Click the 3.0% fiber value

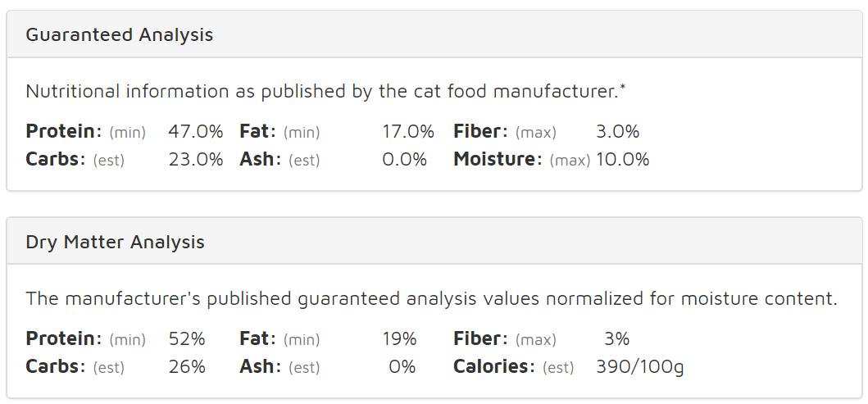(x=617, y=131)
